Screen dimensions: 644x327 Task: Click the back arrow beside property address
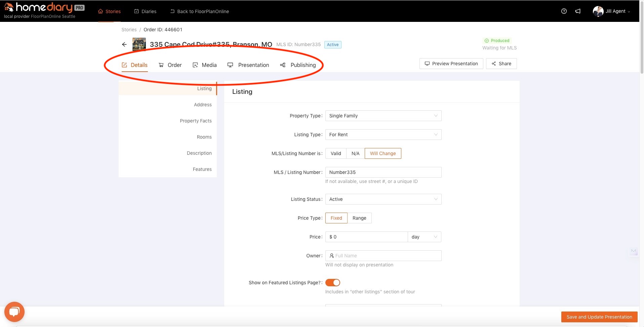tap(124, 44)
